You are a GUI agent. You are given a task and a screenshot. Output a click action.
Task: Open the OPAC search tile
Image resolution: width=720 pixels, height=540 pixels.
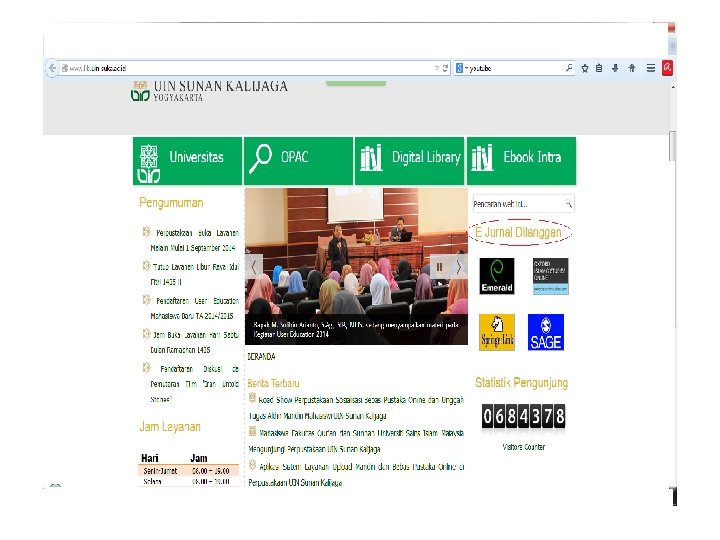pyautogui.click(x=298, y=161)
